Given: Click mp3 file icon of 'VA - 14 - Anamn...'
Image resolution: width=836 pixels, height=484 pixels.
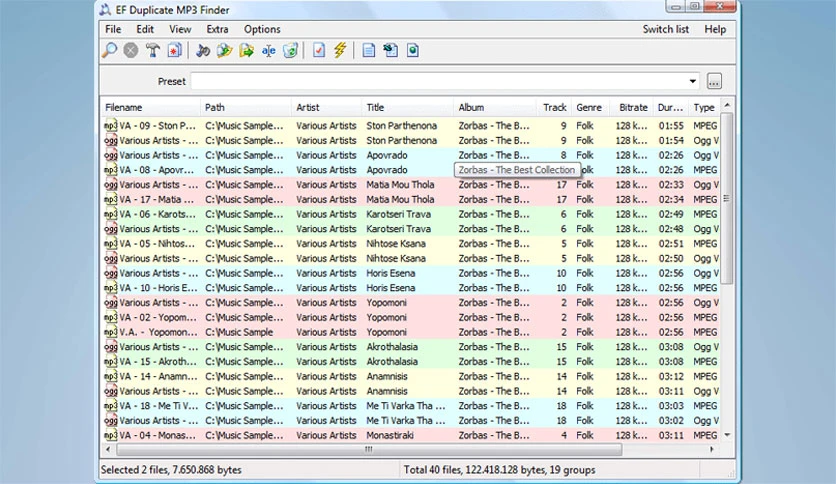Looking at the screenshot, I should click(x=110, y=376).
